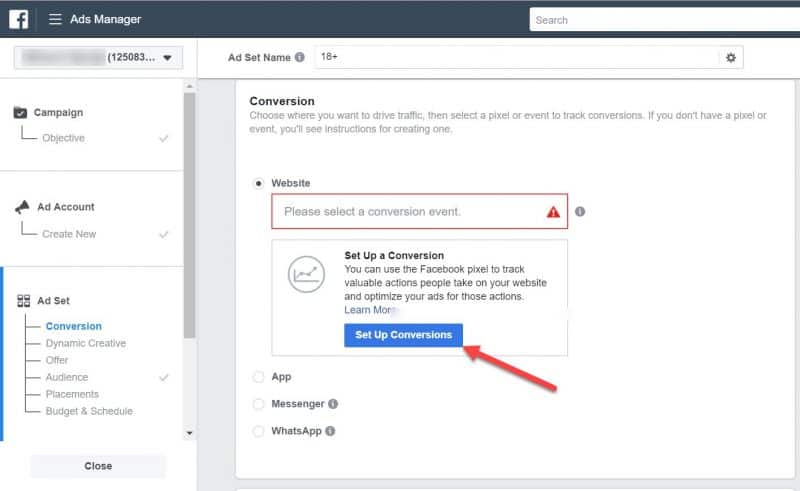Viewport: 800px width, 491px height.
Task: Click the Ad Set grid icon
Action: 23,301
